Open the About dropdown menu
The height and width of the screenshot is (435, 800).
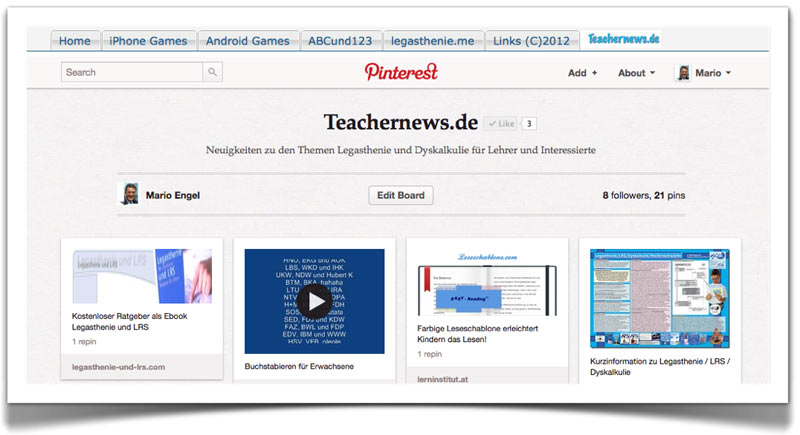[636, 73]
